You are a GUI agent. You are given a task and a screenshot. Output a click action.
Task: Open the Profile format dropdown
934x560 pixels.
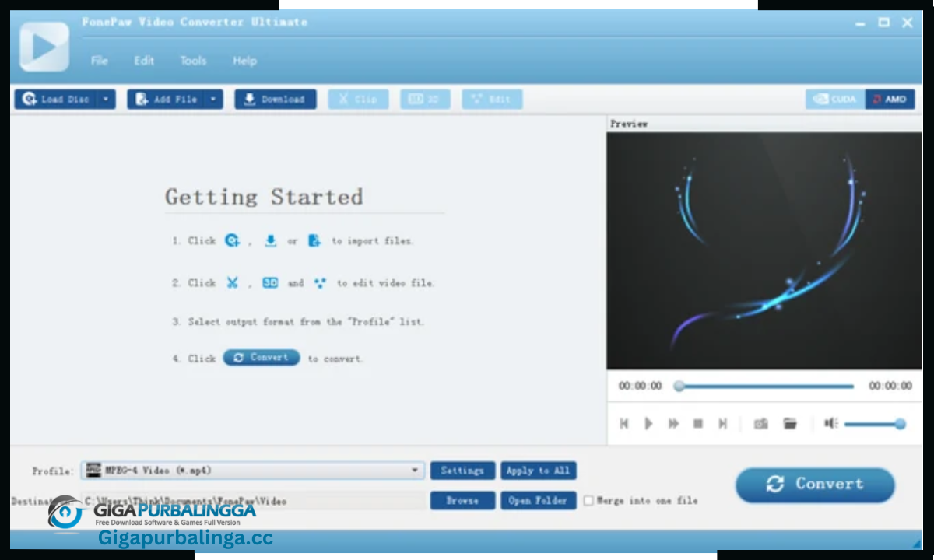click(253, 471)
